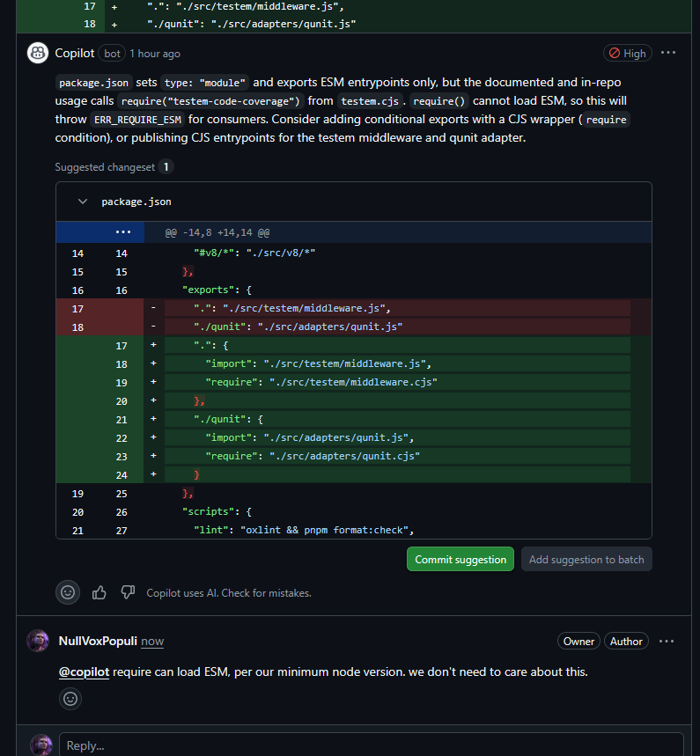Click the @copilot mention link
The image size is (700, 756).
click(84, 672)
